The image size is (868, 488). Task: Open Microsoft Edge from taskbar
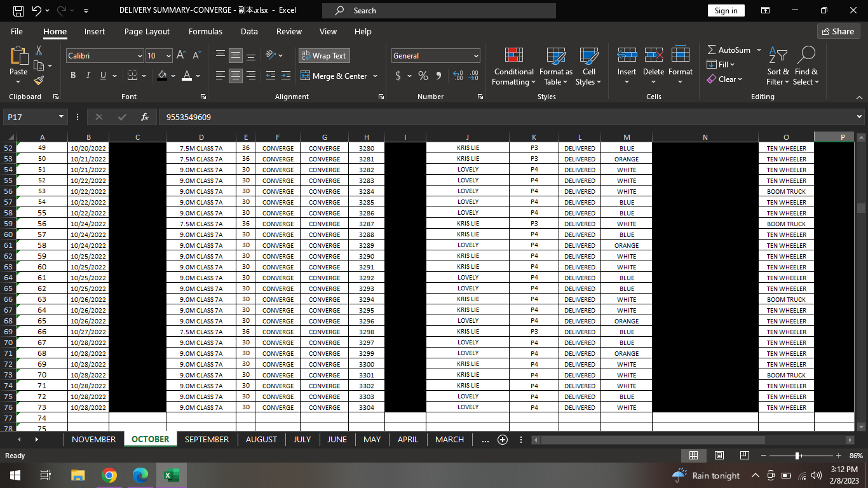tap(140, 475)
